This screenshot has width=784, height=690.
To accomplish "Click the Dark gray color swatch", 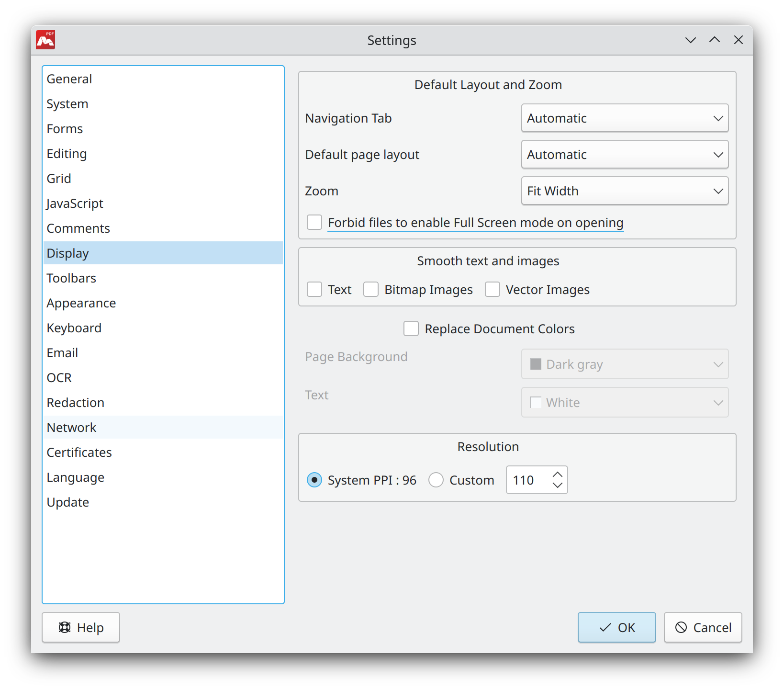I will click(536, 364).
